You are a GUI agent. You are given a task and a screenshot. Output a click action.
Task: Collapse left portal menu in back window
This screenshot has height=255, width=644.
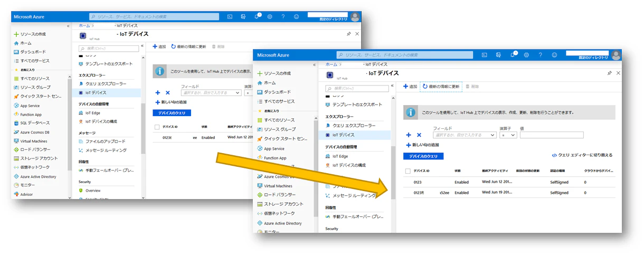[68, 26]
